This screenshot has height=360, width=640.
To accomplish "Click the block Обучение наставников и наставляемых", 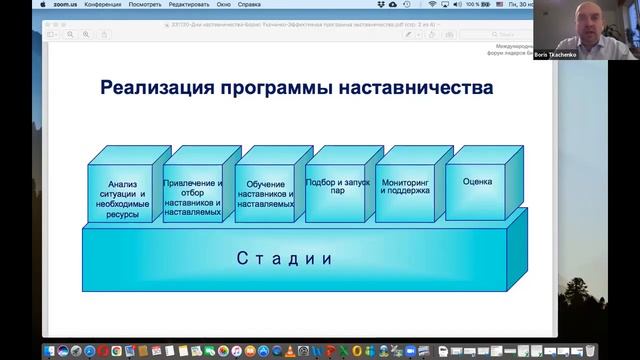I will tap(265, 194).
